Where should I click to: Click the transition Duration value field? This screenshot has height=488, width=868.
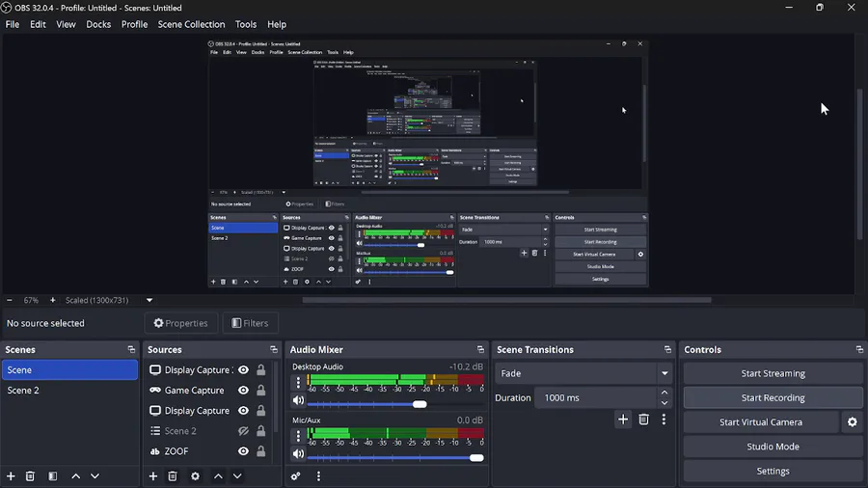[597, 397]
